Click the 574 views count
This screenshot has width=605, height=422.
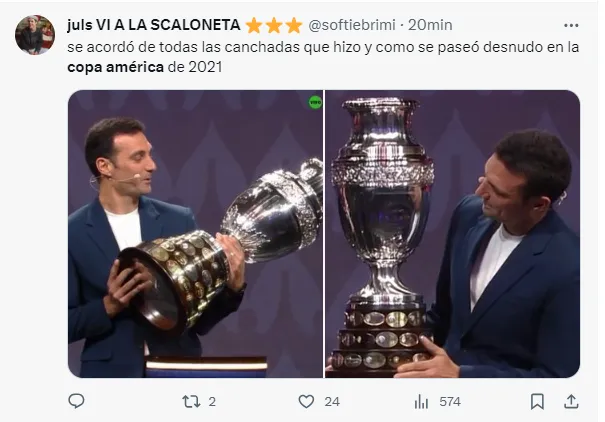[x=450, y=401]
